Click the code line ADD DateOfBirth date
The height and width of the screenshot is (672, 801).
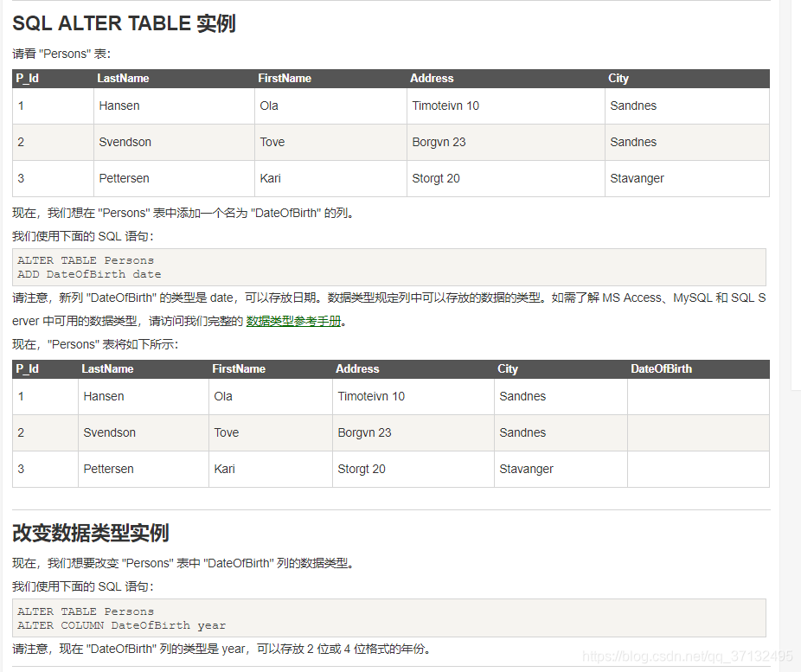(89, 274)
